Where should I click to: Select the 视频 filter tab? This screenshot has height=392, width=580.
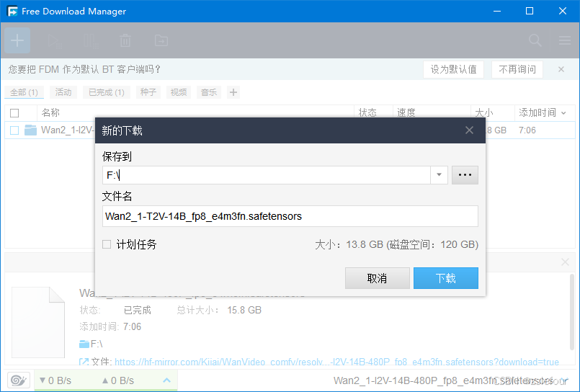[179, 92]
